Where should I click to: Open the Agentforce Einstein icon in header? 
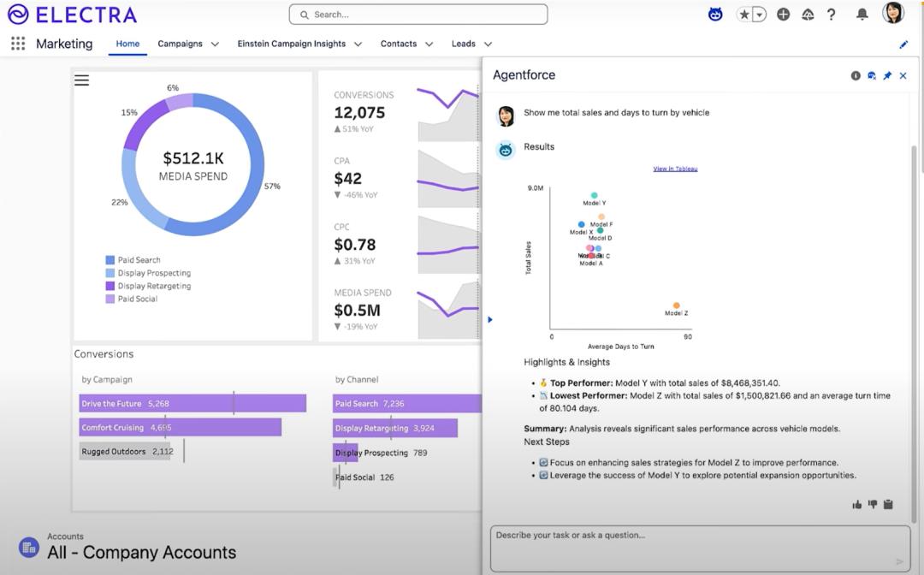pyautogui.click(x=715, y=15)
